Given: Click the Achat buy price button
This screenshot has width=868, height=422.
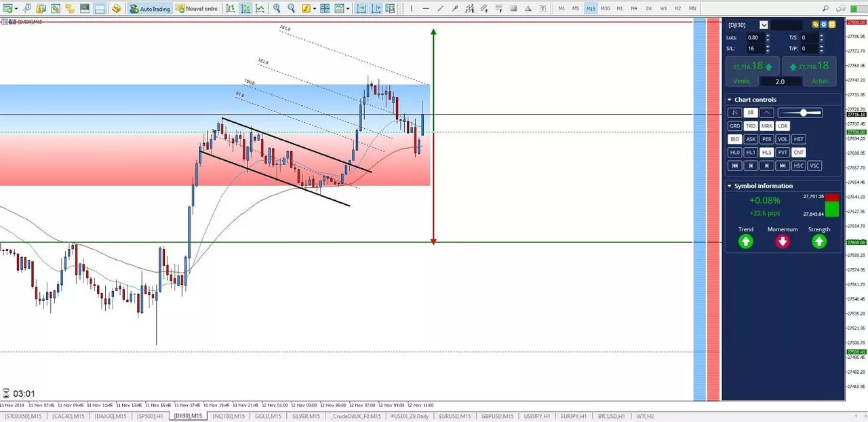Looking at the screenshot, I should click(810, 71).
